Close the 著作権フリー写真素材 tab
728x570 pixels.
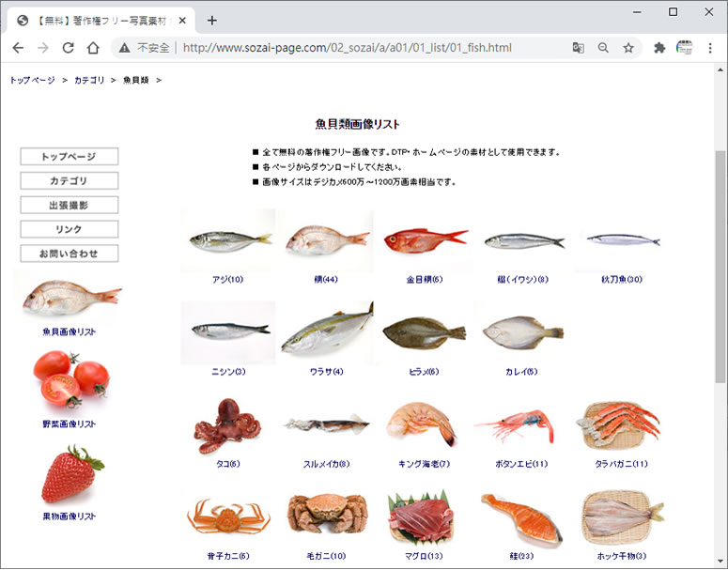pos(182,21)
